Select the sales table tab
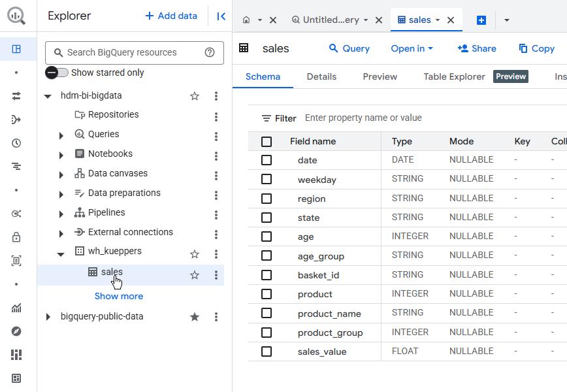 click(x=419, y=20)
